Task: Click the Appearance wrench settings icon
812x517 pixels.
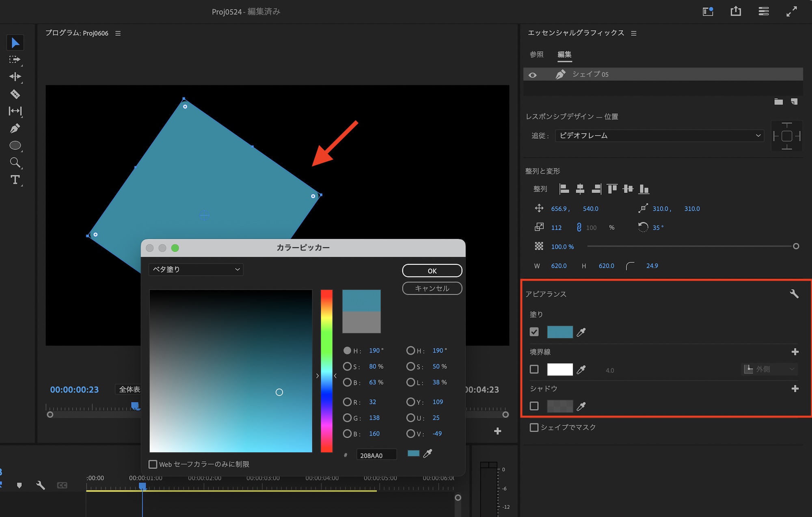Action: click(794, 294)
